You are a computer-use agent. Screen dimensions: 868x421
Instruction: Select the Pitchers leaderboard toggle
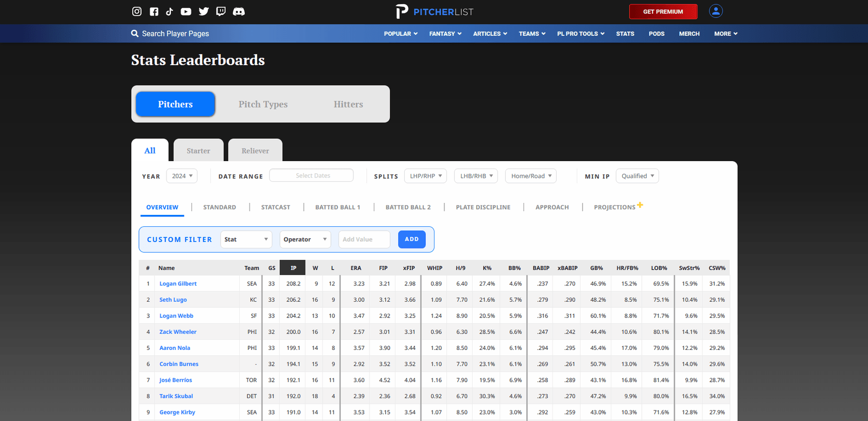[175, 104]
